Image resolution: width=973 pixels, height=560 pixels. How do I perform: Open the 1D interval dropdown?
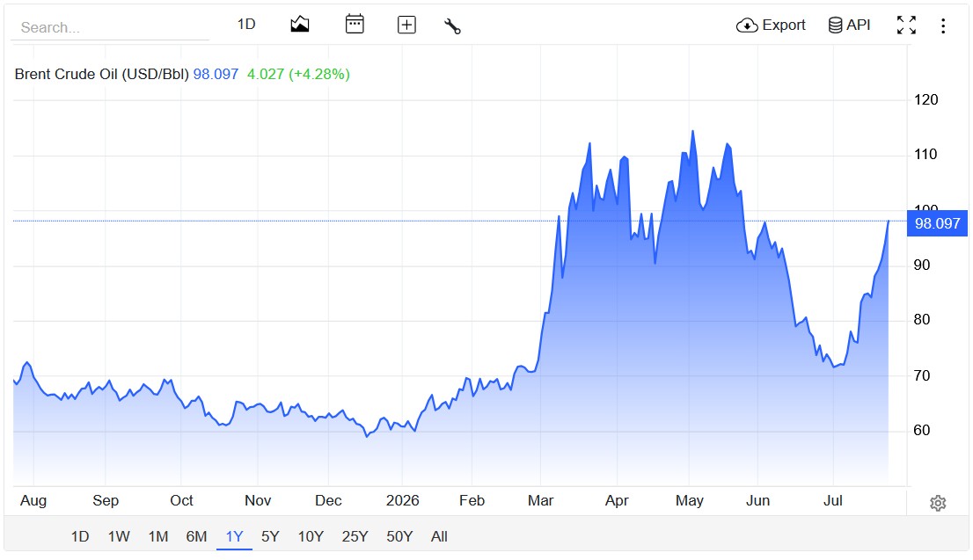(x=246, y=25)
